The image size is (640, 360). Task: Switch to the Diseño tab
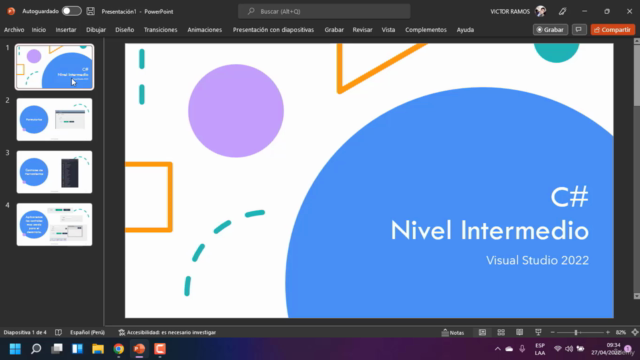click(124, 30)
